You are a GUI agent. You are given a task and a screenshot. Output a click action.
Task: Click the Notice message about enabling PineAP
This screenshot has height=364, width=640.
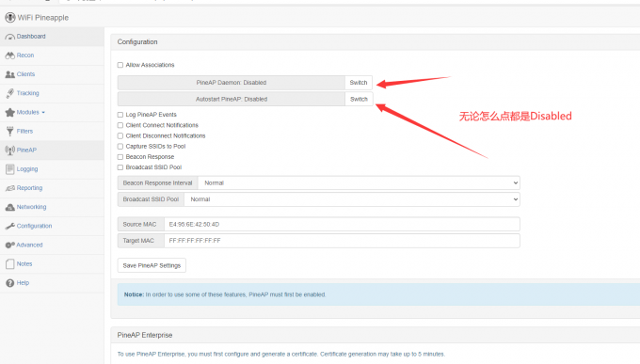[x=225, y=294]
